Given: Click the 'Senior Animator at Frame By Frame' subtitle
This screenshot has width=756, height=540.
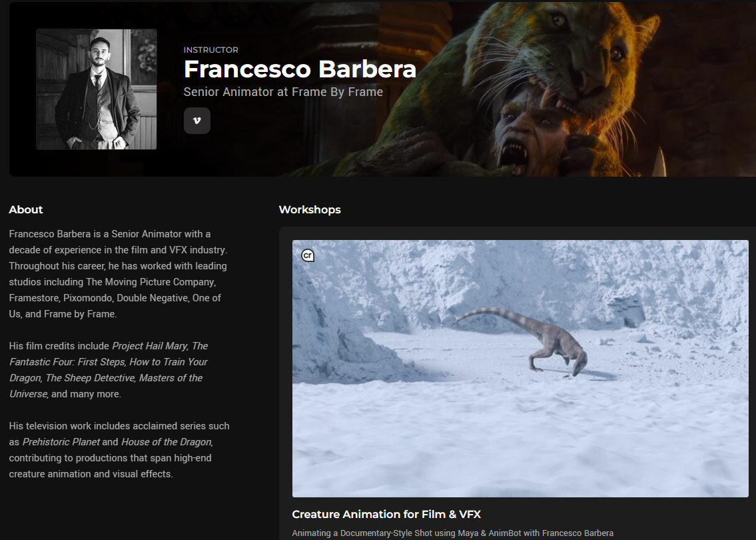Looking at the screenshot, I should coord(283,92).
